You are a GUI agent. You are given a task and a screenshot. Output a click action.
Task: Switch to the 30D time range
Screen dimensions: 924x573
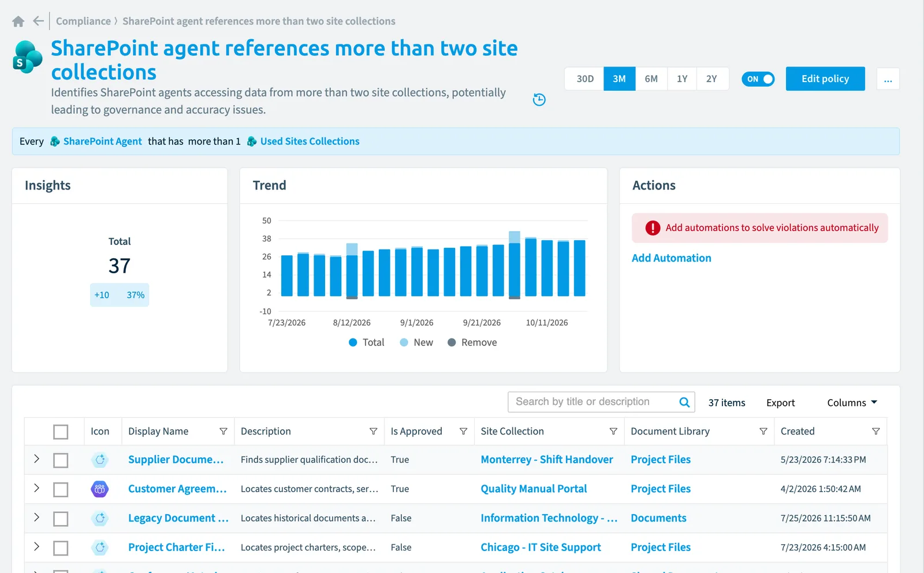pos(584,79)
